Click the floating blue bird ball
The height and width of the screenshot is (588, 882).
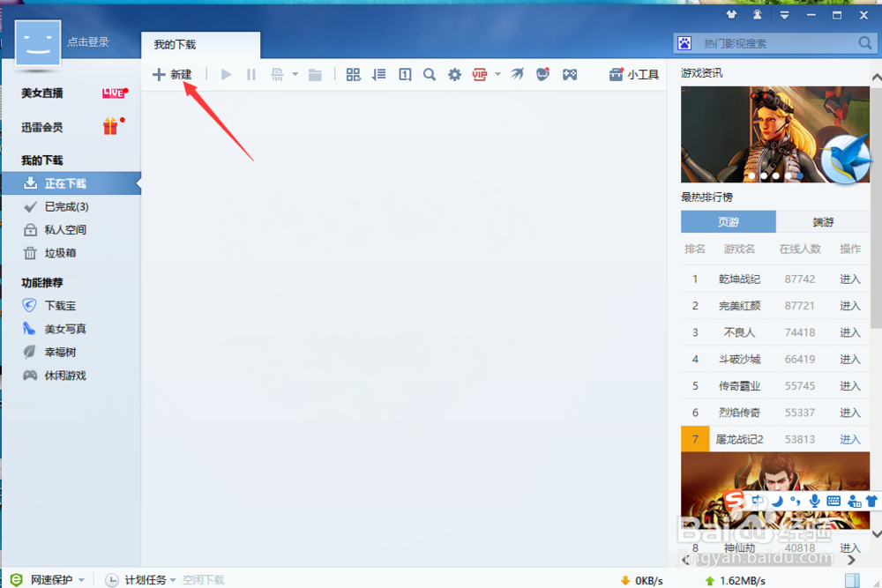[846, 159]
